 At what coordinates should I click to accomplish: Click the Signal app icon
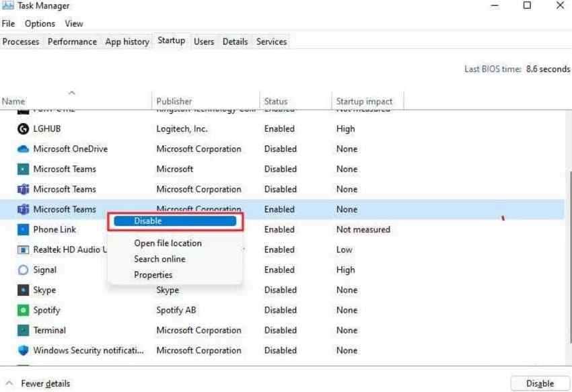coord(23,270)
